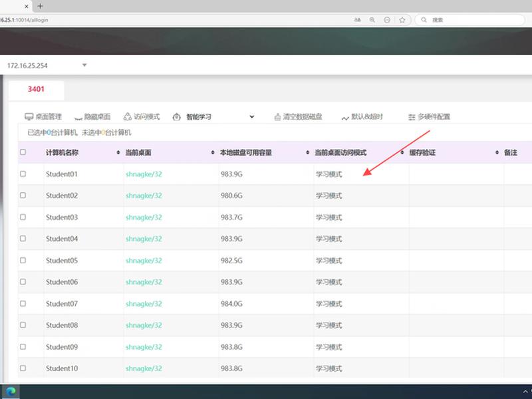Open 多硬件配置 multi-hardware configuration
Viewport: 532px width, 399px height.
(429, 117)
